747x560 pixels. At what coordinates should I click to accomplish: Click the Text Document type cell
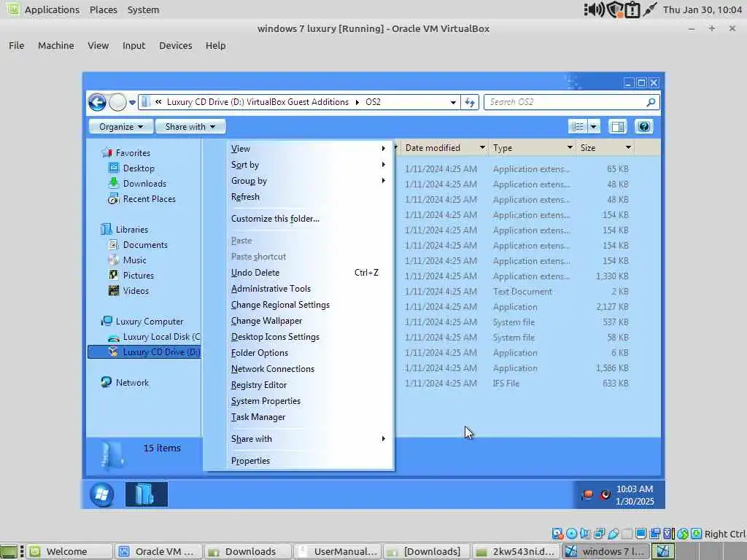[522, 292]
